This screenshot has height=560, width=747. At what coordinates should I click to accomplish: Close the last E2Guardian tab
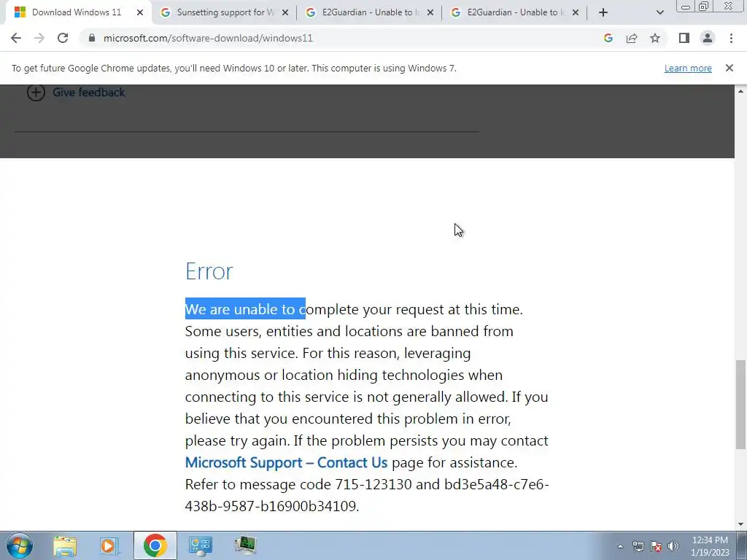[x=576, y=12]
